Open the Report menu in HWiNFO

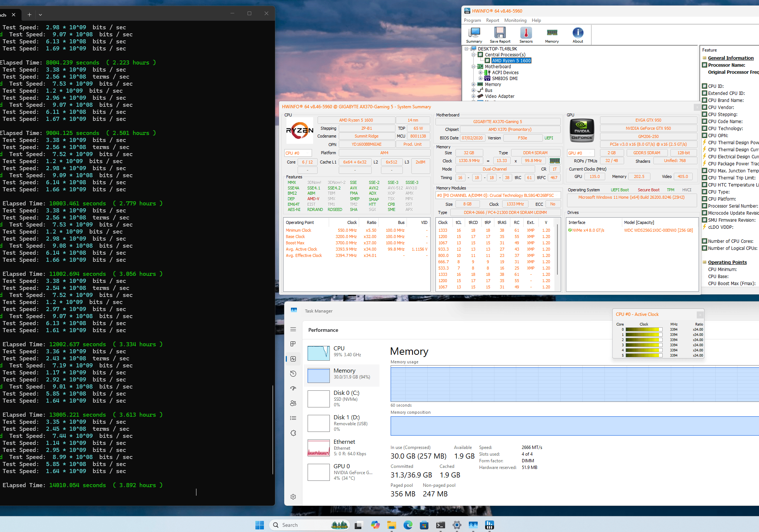(x=493, y=20)
